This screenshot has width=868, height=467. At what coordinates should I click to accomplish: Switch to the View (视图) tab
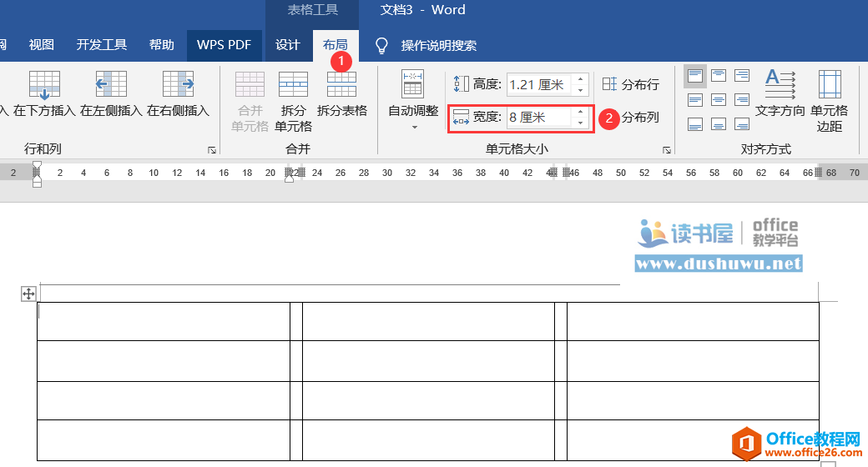pyautogui.click(x=42, y=45)
